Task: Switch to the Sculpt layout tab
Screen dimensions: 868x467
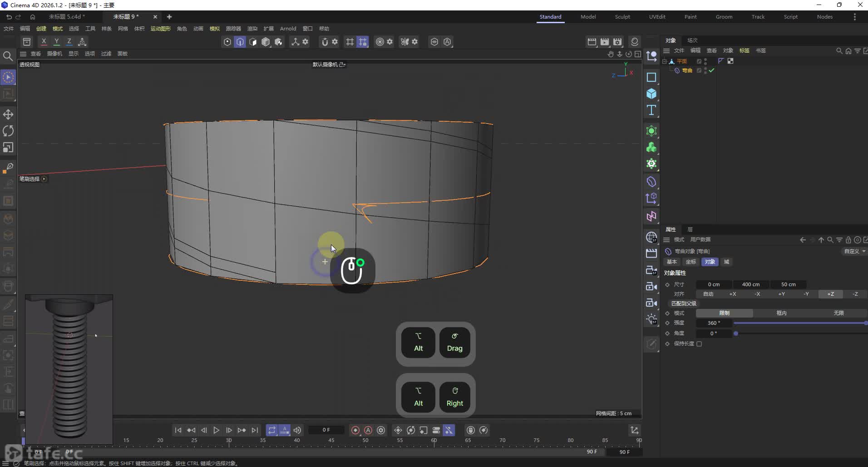Action: click(622, 17)
